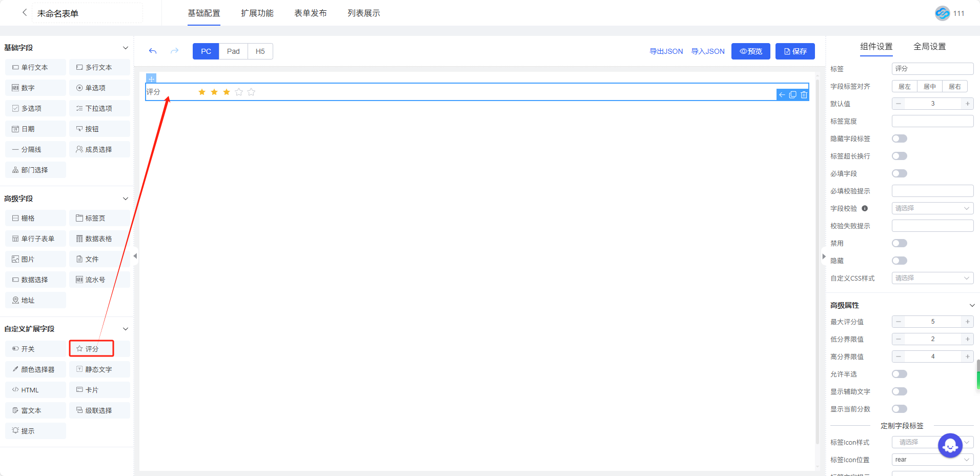This screenshot has height=476, width=980.
Task: Click the Export JSON link
Action: (x=666, y=51)
